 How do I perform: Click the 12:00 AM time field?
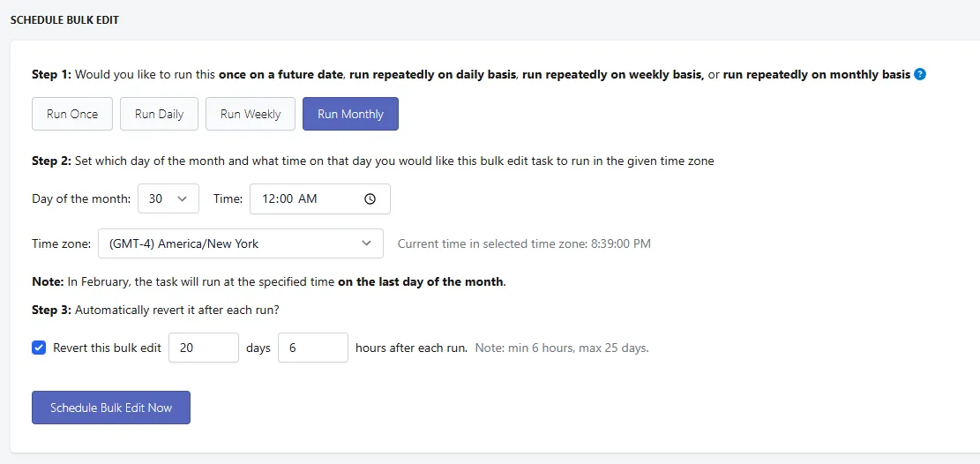point(320,198)
